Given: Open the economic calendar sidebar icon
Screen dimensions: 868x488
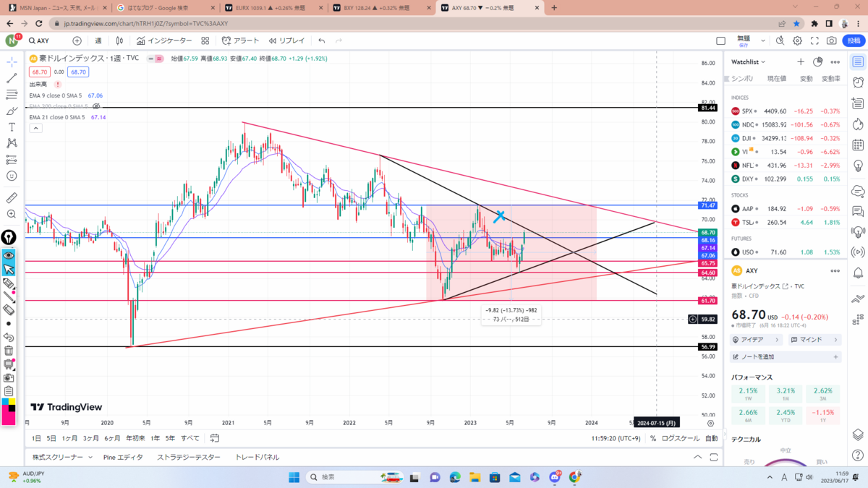Looking at the screenshot, I should [x=858, y=145].
